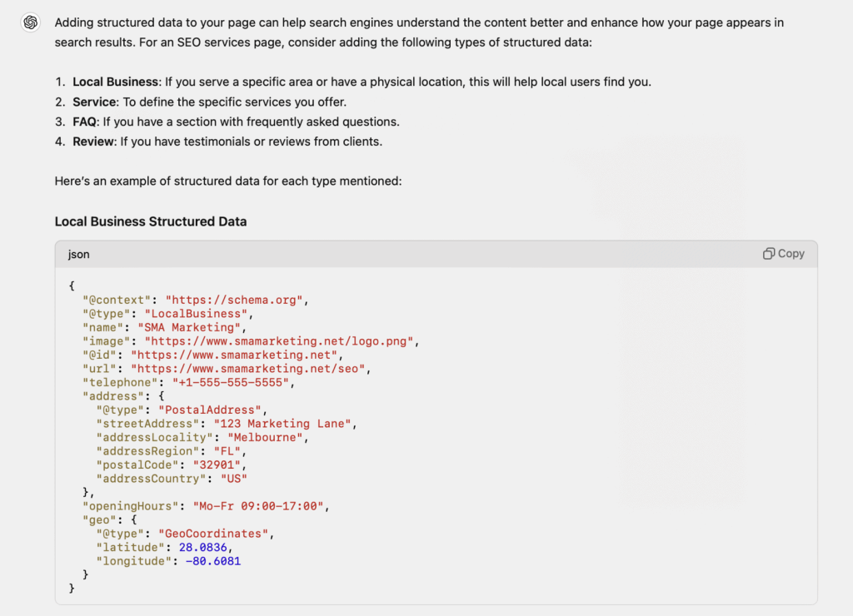Click the 'Service' bold list item

94,102
